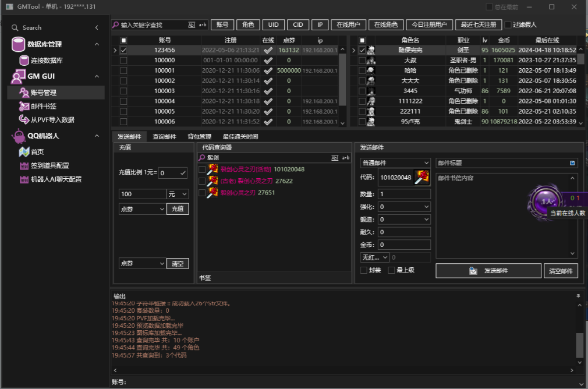Image resolution: width=588 pixels, height=389 pixels.
Task: Toggle match-case option in top search box
Action: pos(192,25)
